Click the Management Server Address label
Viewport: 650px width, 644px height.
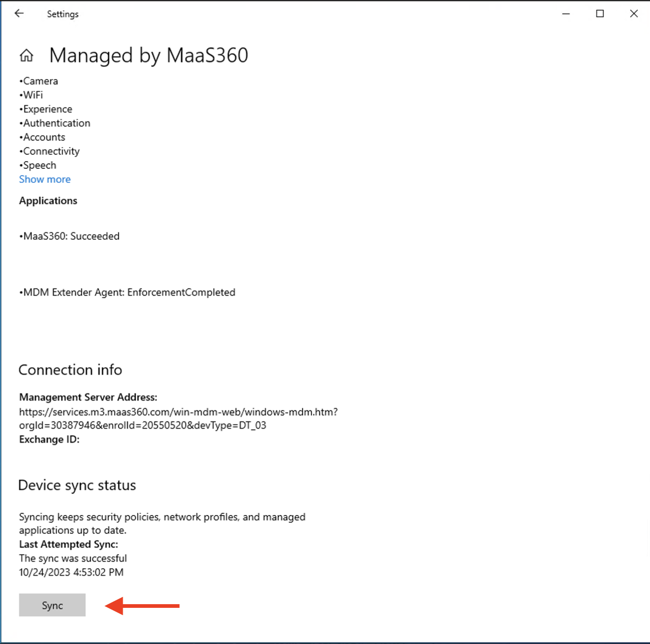(88, 397)
